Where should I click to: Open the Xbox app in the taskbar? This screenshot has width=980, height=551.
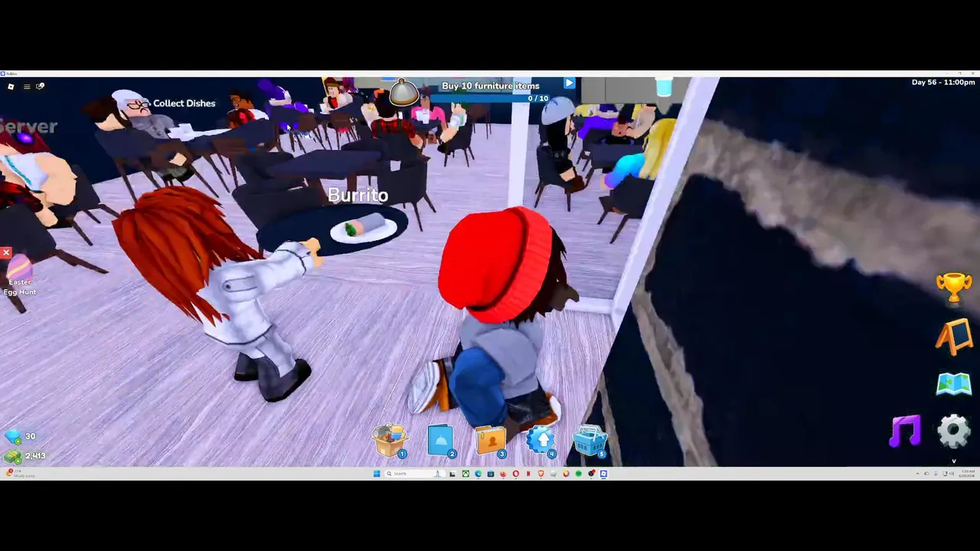[465, 474]
